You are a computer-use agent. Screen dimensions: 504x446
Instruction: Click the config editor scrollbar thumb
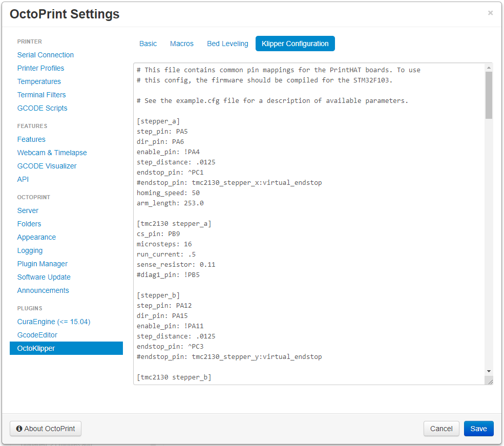pos(489,95)
